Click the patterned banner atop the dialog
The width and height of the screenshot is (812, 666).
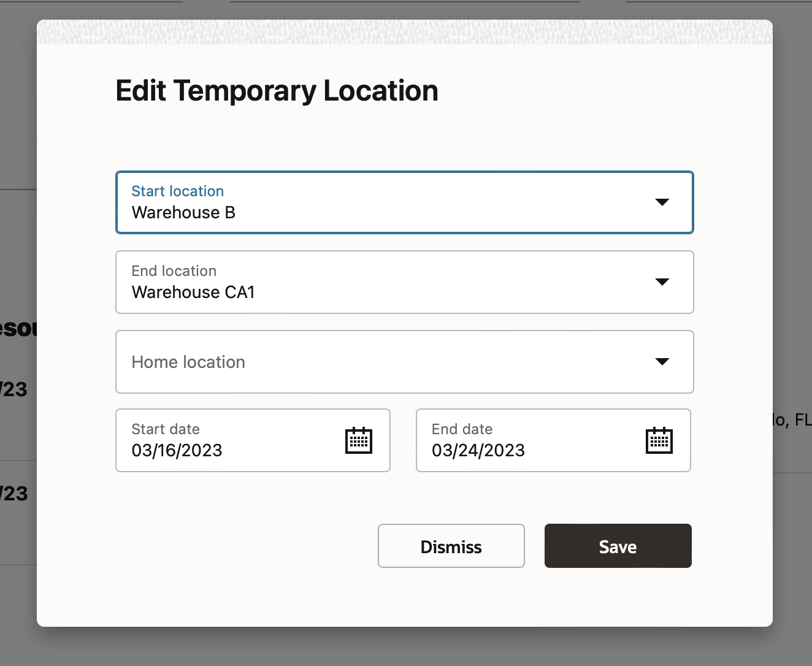click(x=405, y=32)
